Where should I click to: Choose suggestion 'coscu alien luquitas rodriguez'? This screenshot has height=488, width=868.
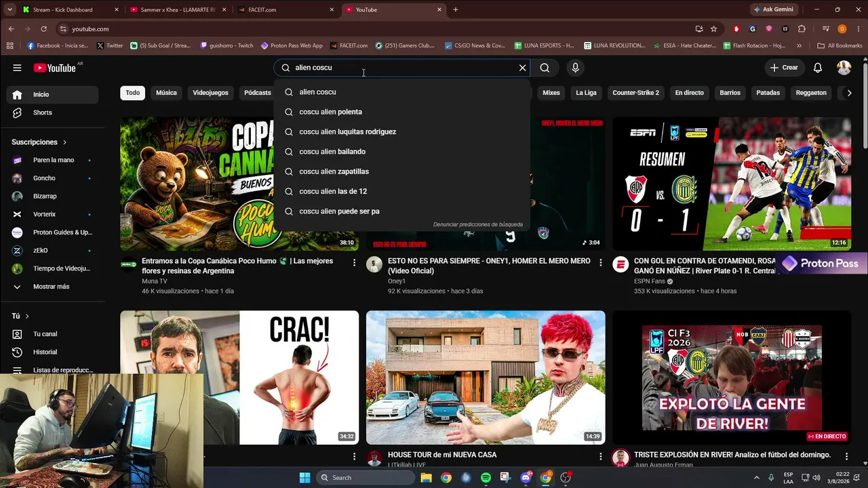pos(402,131)
